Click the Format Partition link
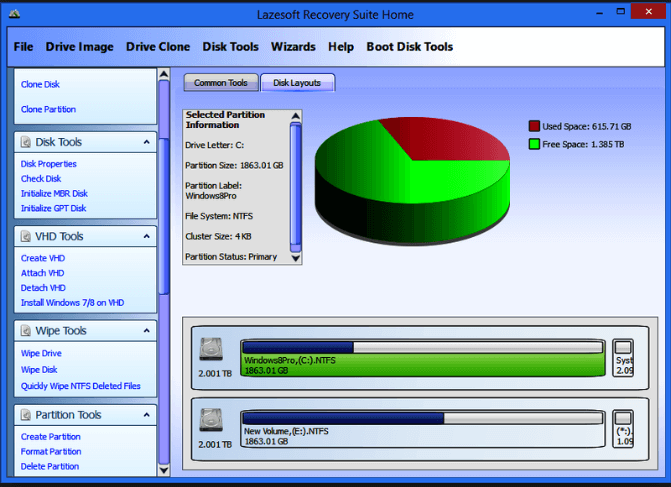This screenshot has height=487, width=671. point(51,451)
